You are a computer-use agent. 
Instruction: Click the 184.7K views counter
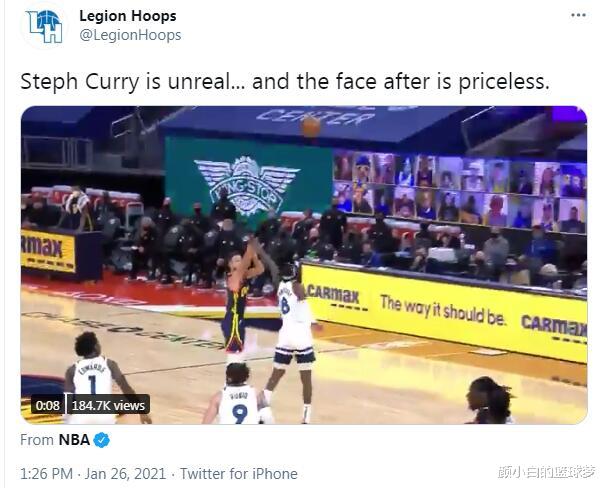click(108, 405)
